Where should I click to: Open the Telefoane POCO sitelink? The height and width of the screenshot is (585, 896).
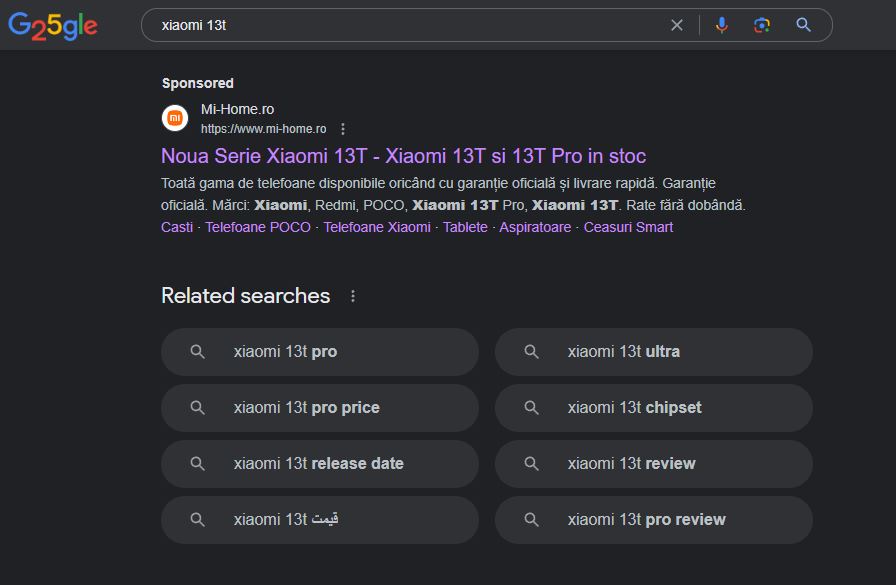(258, 227)
